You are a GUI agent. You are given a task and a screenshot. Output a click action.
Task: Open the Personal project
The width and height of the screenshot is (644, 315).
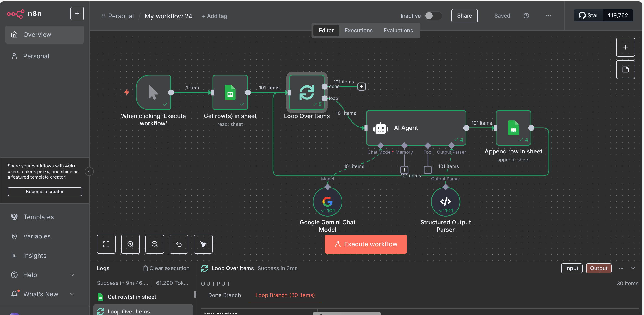click(x=44, y=56)
